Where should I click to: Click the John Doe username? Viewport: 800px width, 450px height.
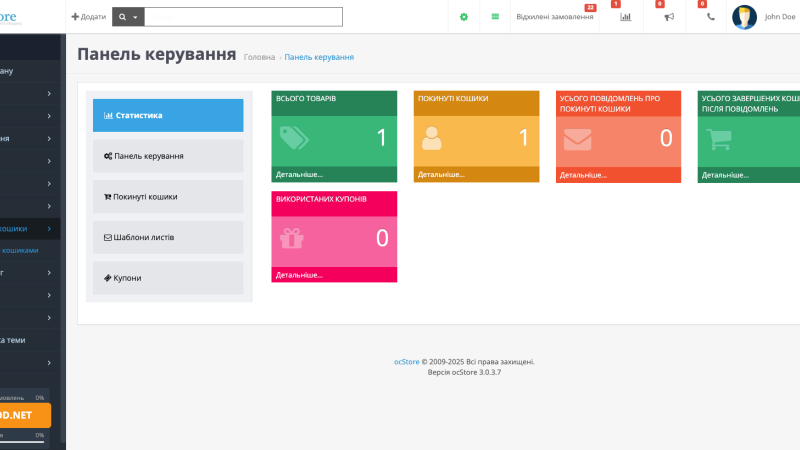[780, 17]
